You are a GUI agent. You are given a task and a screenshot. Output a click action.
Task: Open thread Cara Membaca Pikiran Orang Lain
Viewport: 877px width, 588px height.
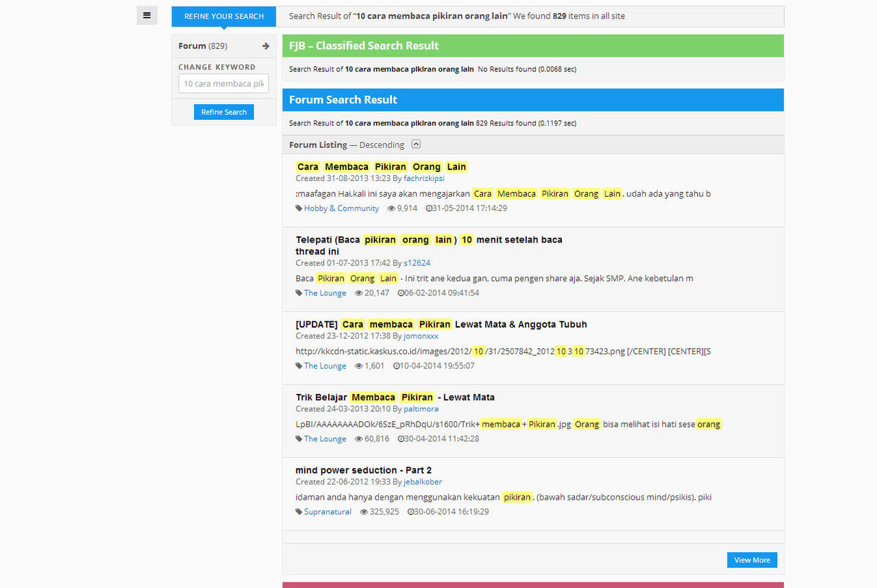(x=382, y=167)
